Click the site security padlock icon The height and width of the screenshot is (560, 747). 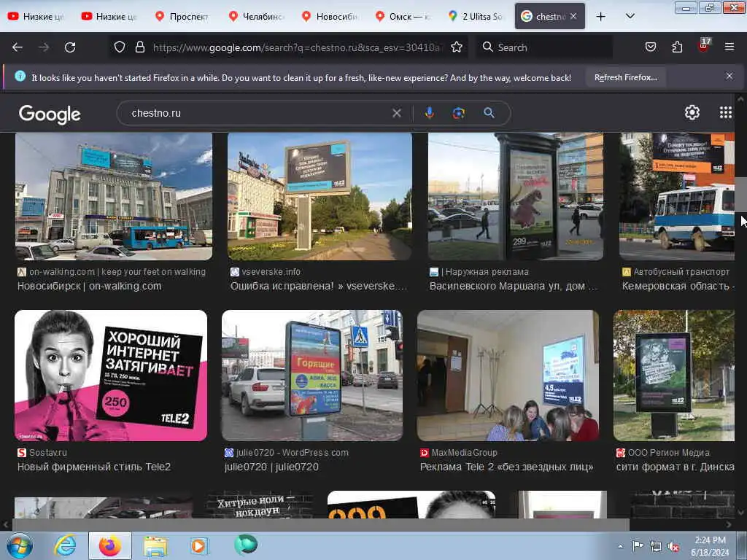(139, 47)
